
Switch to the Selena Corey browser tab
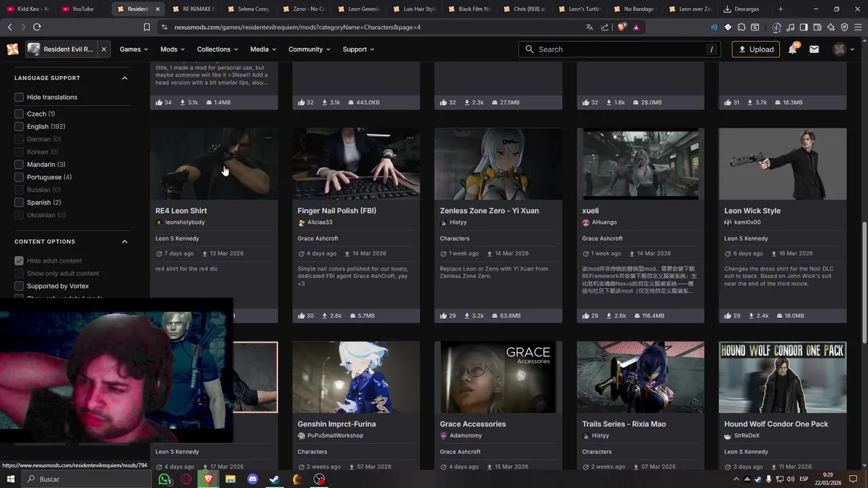pos(248,9)
